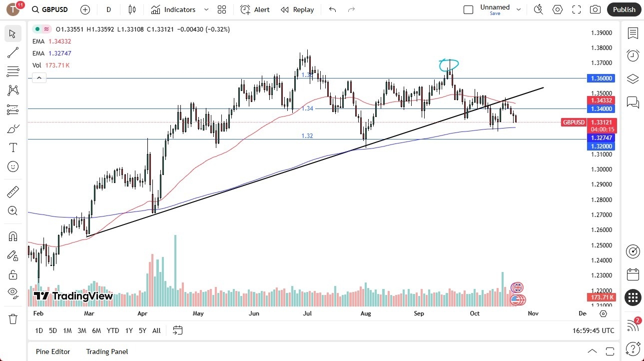Collapse the OHLC legend chevron
Screen dimensions: 644x361
point(39,77)
